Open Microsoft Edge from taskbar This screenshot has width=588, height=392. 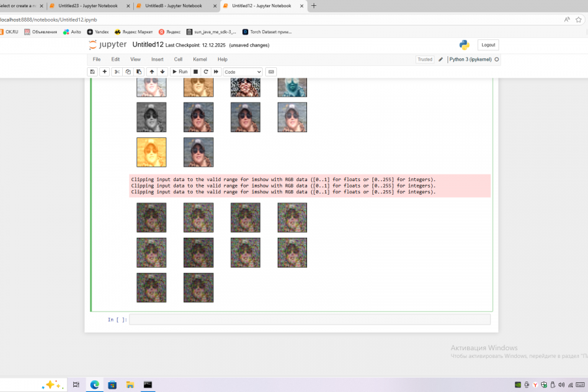point(95,385)
